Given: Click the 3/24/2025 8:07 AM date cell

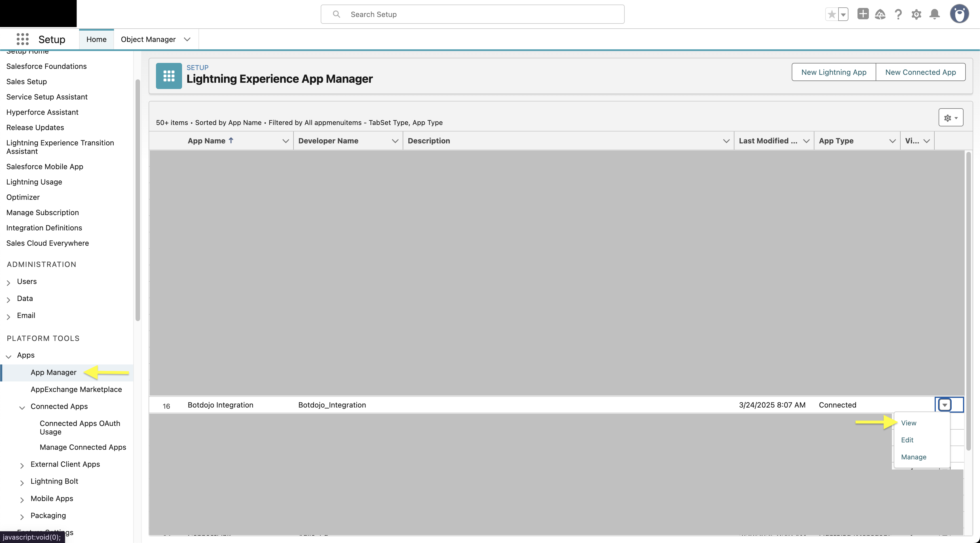Looking at the screenshot, I should click(x=772, y=405).
